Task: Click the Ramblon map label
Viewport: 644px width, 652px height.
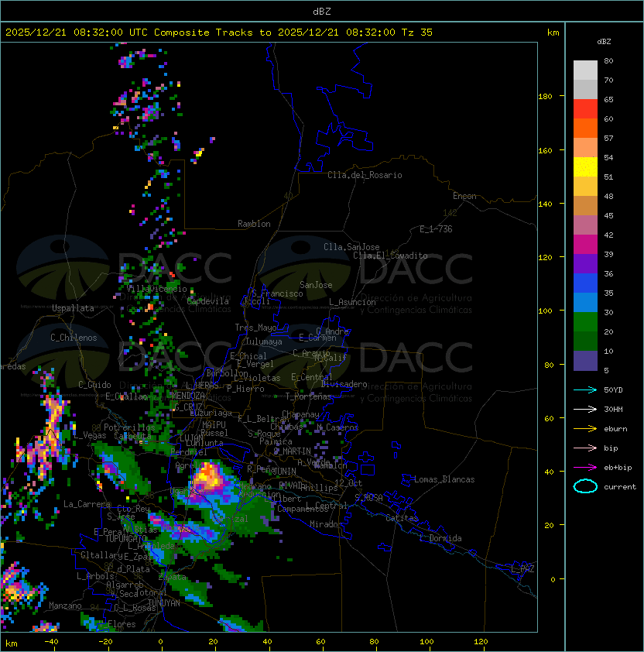Action: pyautogui.click(x=254, y=224)
